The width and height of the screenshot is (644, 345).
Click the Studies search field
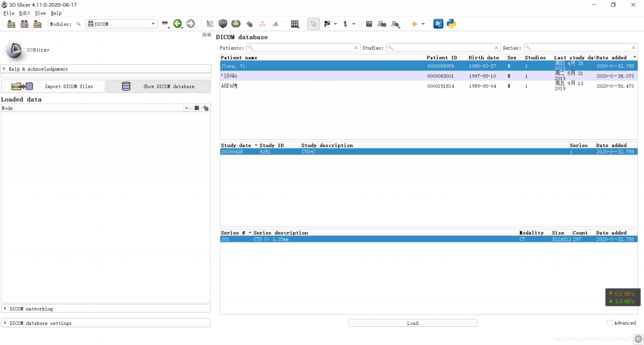tap(443, 48)
